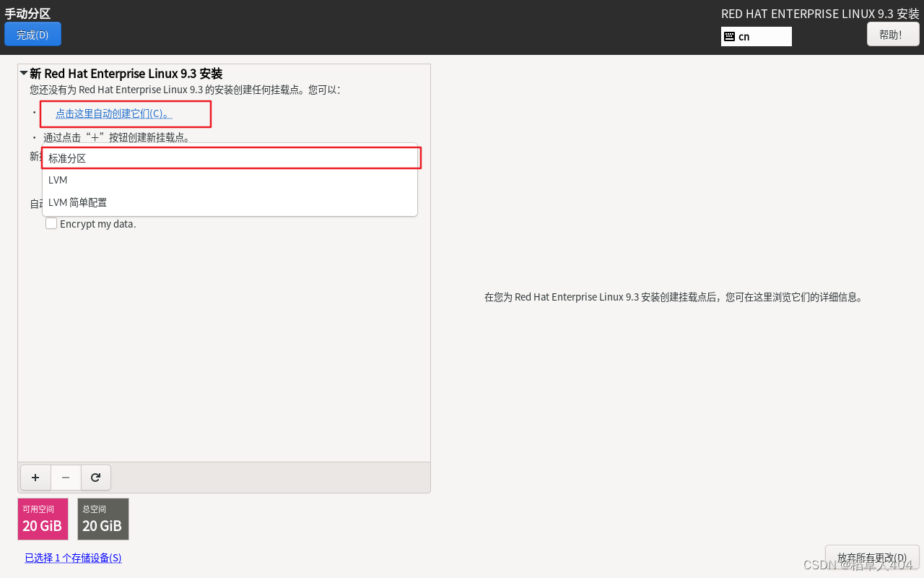Open the 帮助! help button
The height and width of the screenshot is (578, 924).
point(893,34)
